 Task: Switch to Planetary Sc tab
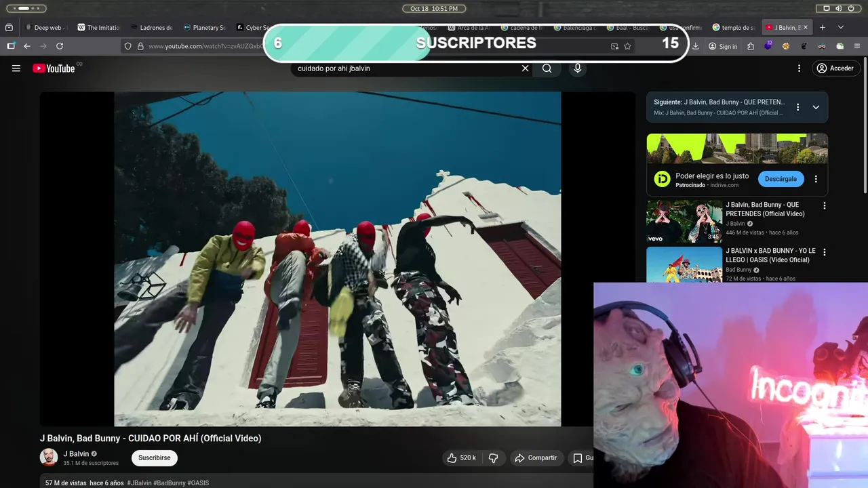(203, 28)
